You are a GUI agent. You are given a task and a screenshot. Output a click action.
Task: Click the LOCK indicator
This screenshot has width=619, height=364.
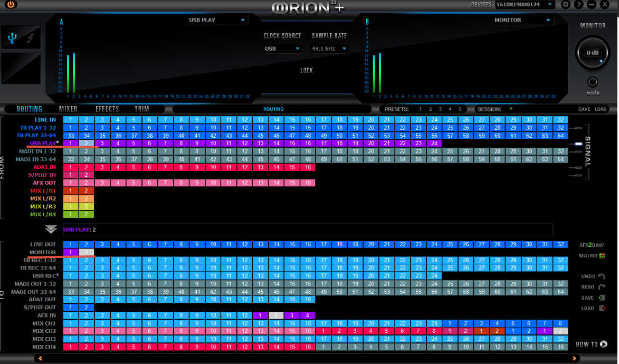point(307,70)
